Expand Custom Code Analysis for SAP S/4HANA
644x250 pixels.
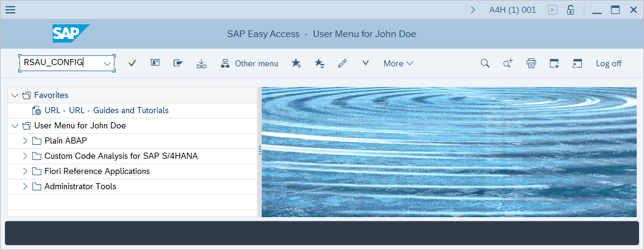(x=25, y=156)
